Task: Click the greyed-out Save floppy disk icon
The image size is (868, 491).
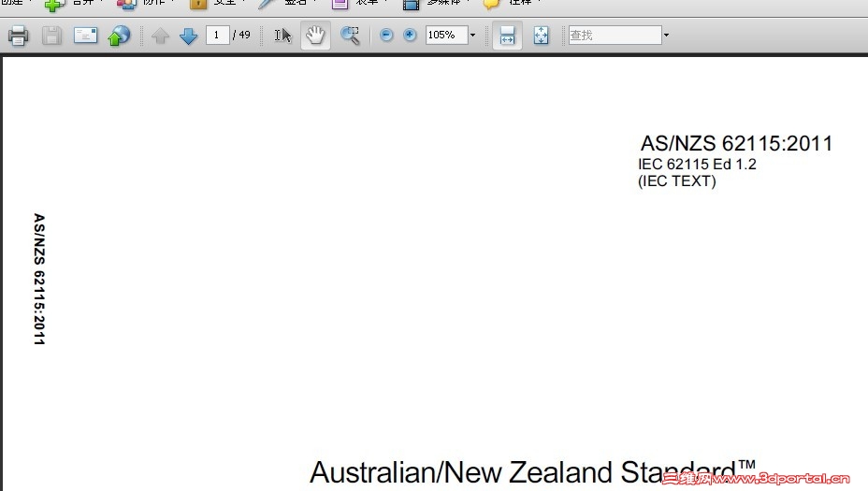Action: 52,36
